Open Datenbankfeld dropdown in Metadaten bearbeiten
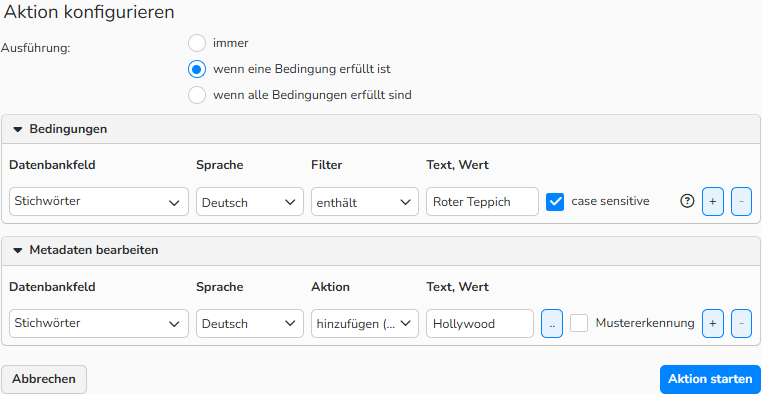The image size is (762, 394). point(99,324)
